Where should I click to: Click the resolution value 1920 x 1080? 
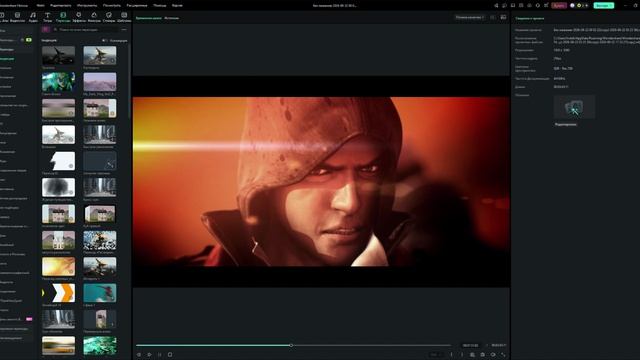pos(562,50)
